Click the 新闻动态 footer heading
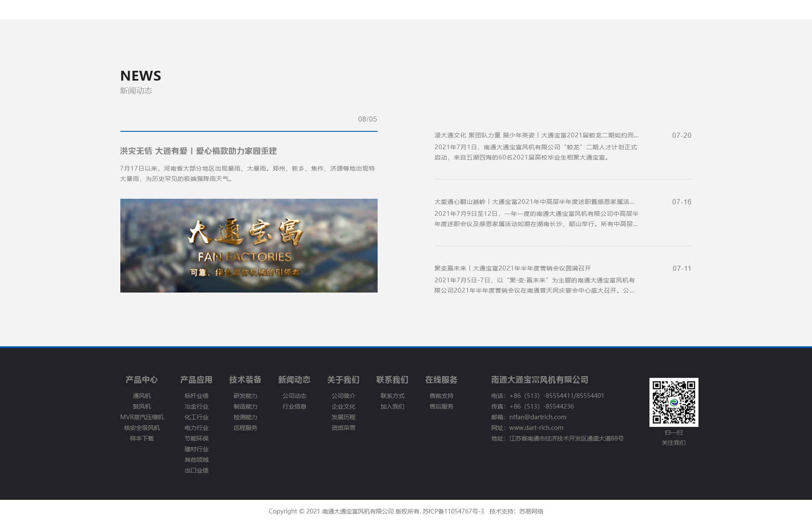The width and height of the screenshot is (812, 522). [x=294, y=380]
